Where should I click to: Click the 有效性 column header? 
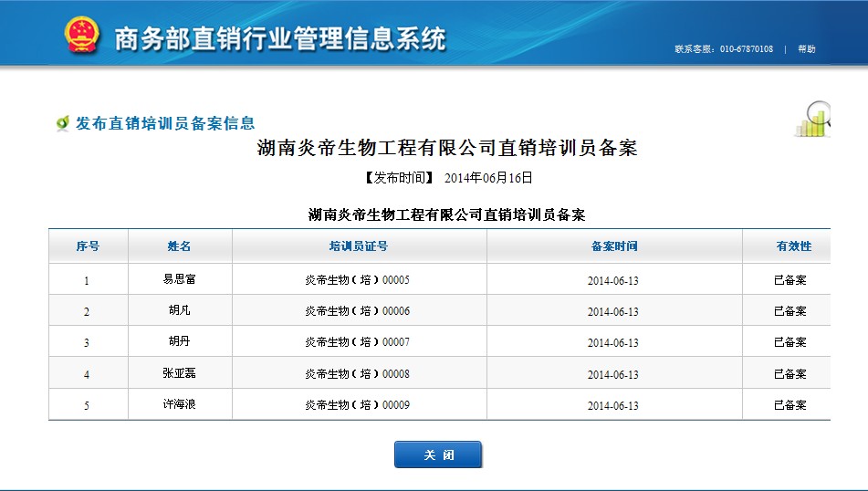tap(792, 246)
